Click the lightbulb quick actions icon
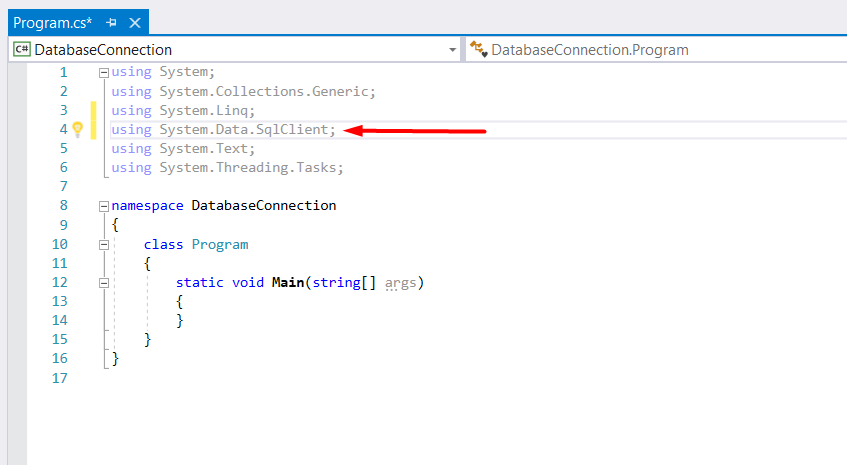 click(x=77, y=129)
